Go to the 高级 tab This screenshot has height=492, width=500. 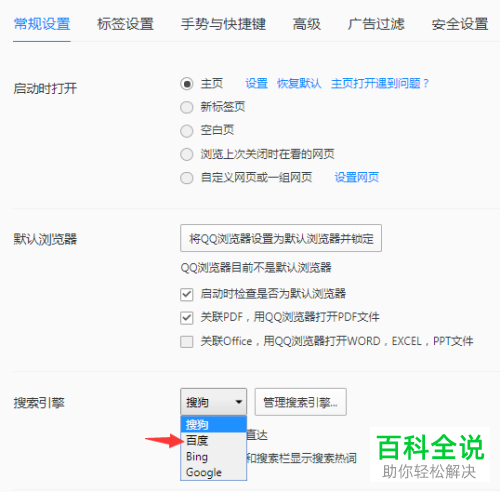307,24
